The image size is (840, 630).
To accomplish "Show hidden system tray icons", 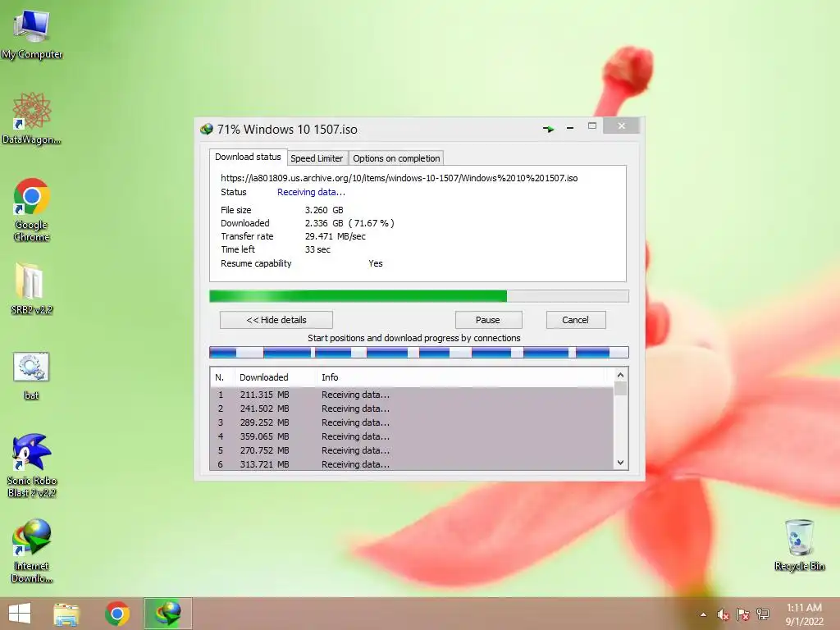I will tap(703, 614).
